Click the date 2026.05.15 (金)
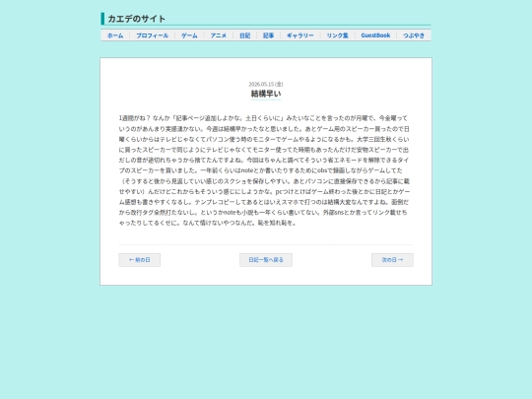532x399 pixels. pos(266,84)
